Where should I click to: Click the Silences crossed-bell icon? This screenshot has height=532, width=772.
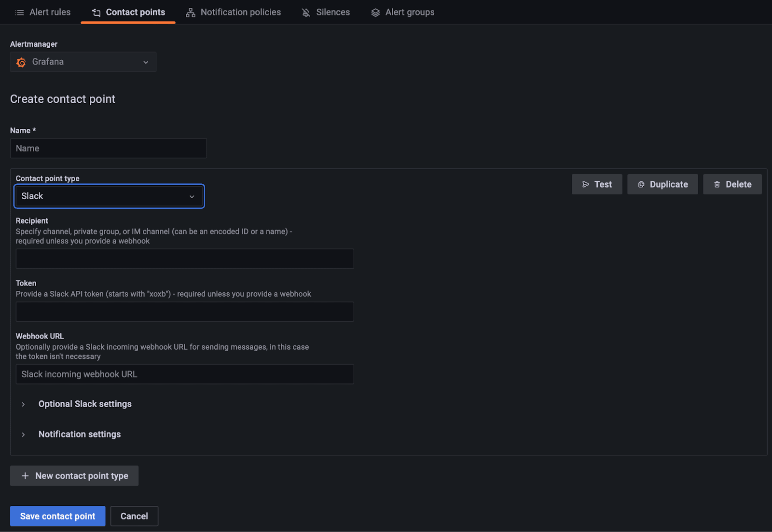[306, 13]
